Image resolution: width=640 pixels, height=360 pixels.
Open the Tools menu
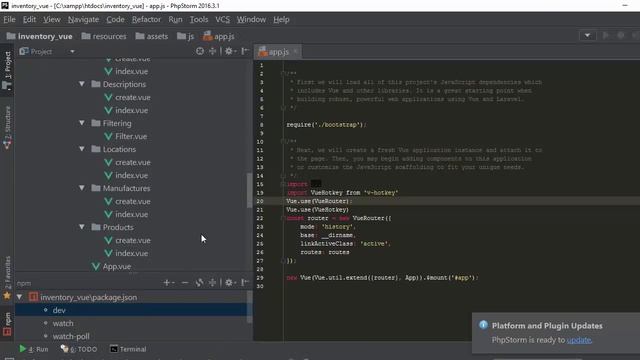pyautogui.click(x=199, y=20)
